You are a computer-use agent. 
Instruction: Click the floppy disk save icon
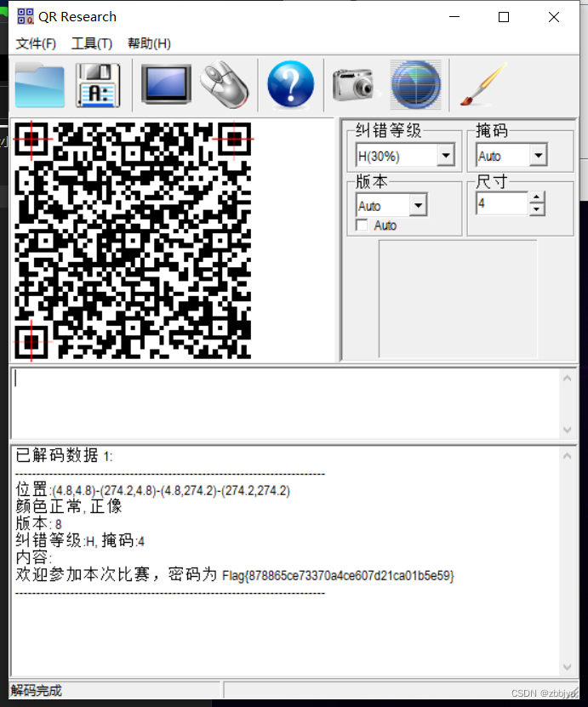(99, 86)
